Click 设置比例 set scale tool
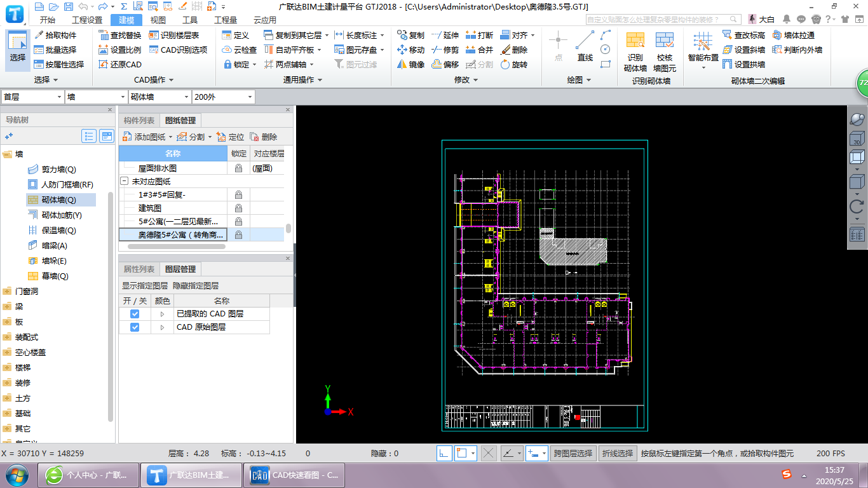 coord(120,50)
